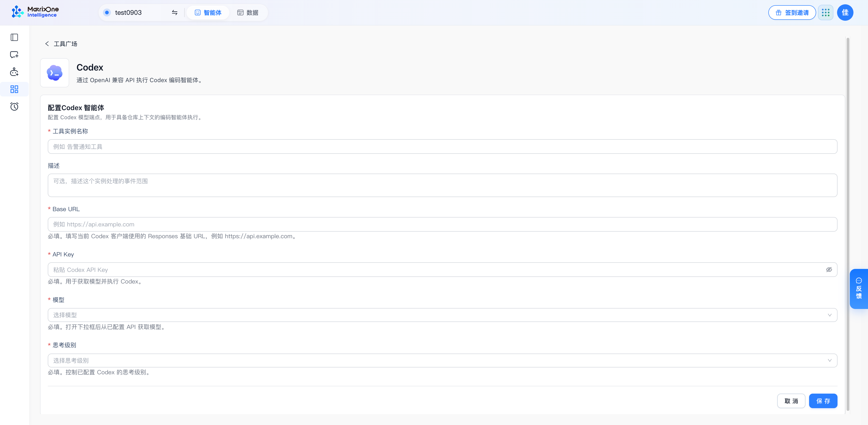
Task: Open the 反馈 feedback button
Action: pos(859,289)
